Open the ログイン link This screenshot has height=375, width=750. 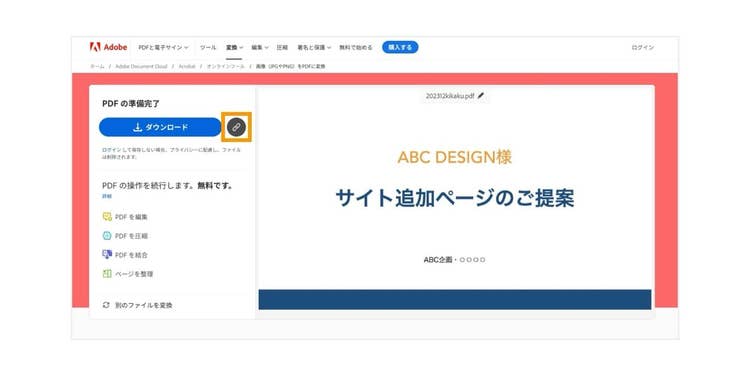(x=642, y=47)
